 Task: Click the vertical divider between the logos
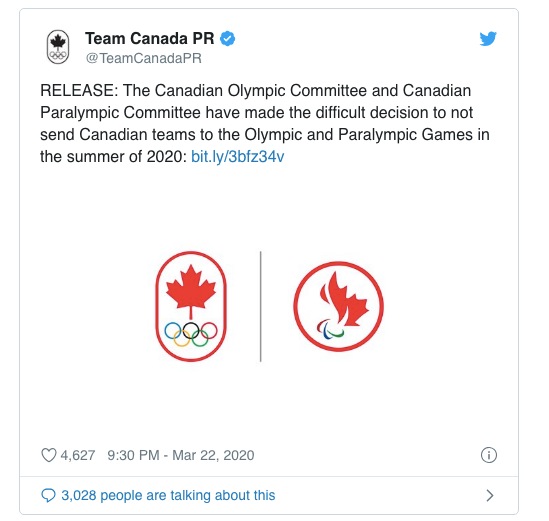(260, 306)
